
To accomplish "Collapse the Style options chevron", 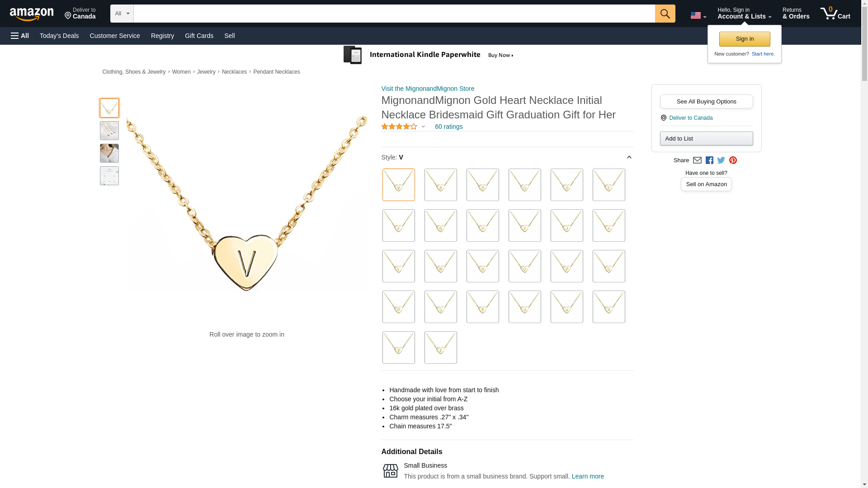I will click(629, 157).
